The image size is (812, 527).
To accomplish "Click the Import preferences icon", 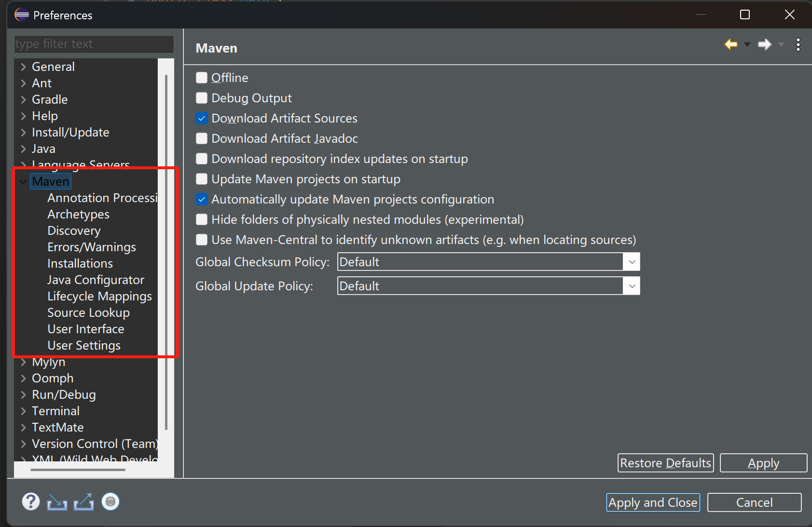I will [x=57, y=502].
